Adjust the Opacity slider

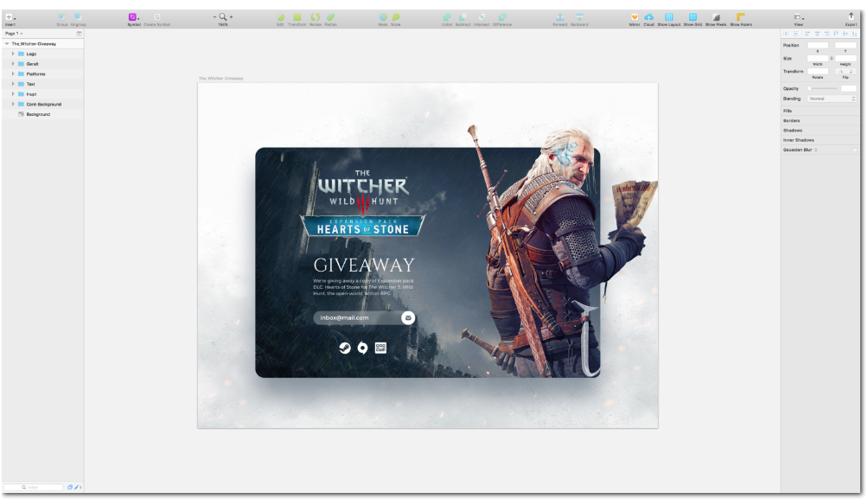coord(822,88)
